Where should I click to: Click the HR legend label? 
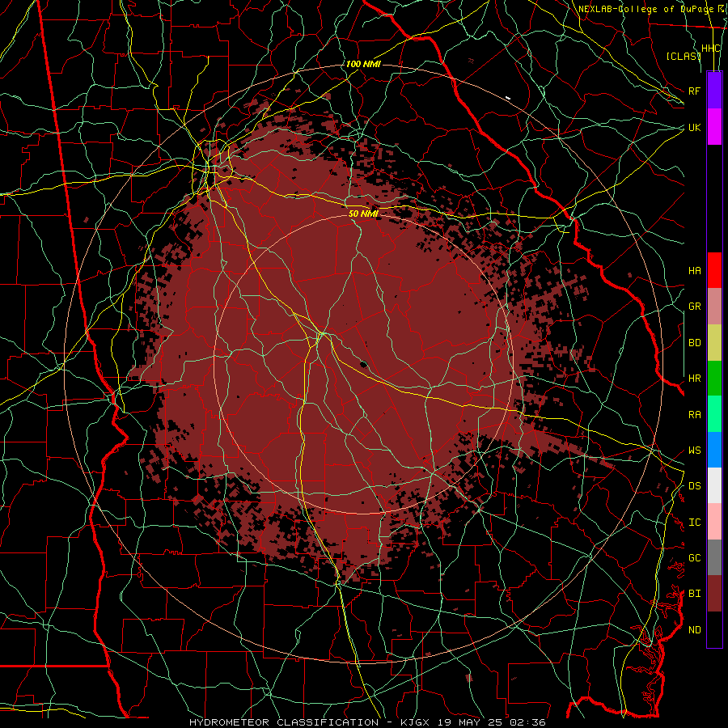pos(694,379)
